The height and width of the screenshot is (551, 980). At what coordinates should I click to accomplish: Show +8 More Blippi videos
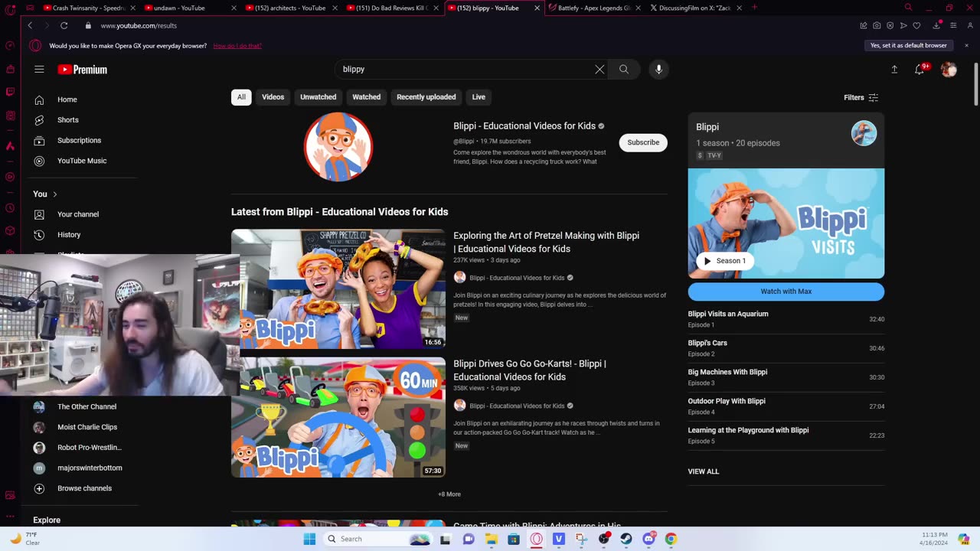(x=449, y=494)
